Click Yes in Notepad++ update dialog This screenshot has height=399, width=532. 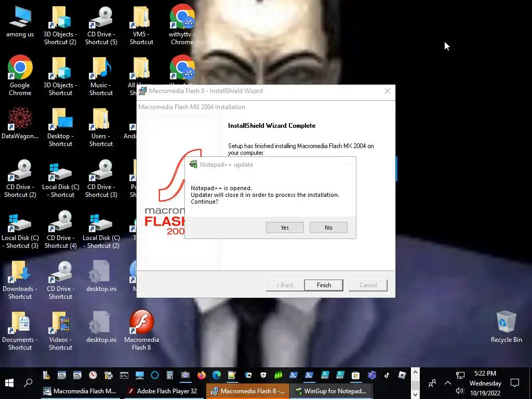coord(285,228)
